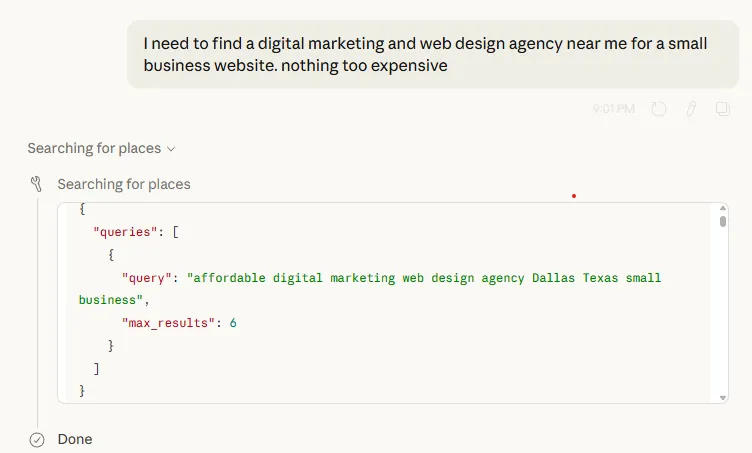Copy the user message with copy icon
This screenshot has height=453, width=752.
point(722,109)
